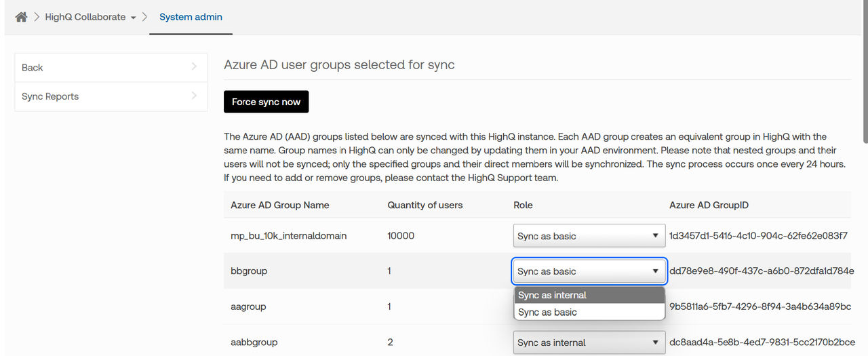This screenshot has width=868, height=356.
Task: Open role dropdown for mp_bu_10k_internaldomain
Action: point(588,236)
